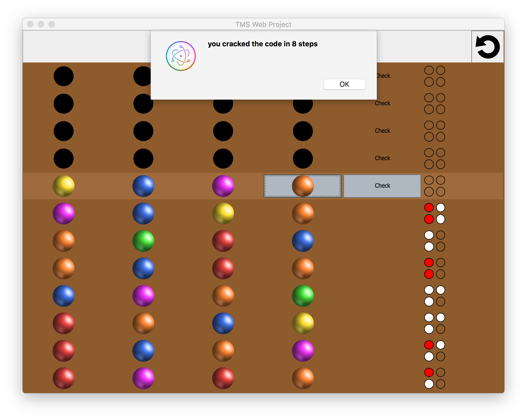Click the magenta ball in the active row
Screen dimensions: 527x420
coord(223,186)
